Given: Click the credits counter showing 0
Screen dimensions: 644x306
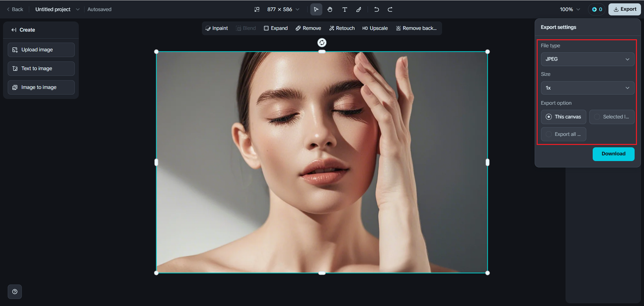Looking at the screenshot, I should point(597,9).
